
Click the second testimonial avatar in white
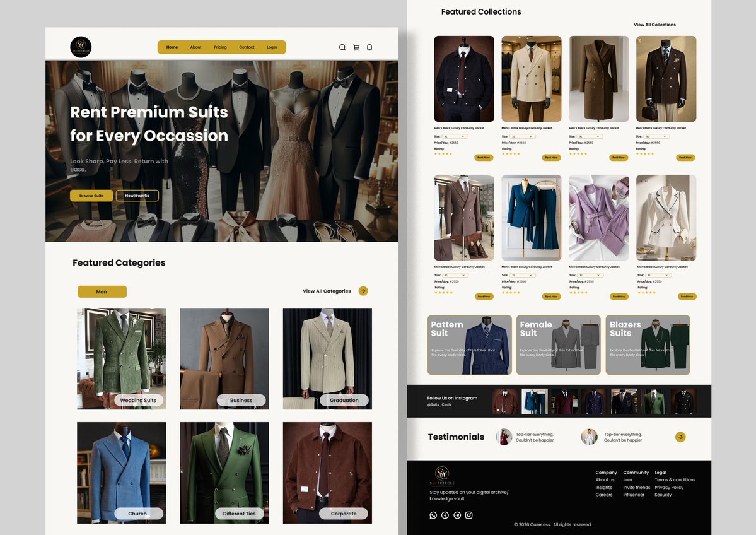[589, 437]
